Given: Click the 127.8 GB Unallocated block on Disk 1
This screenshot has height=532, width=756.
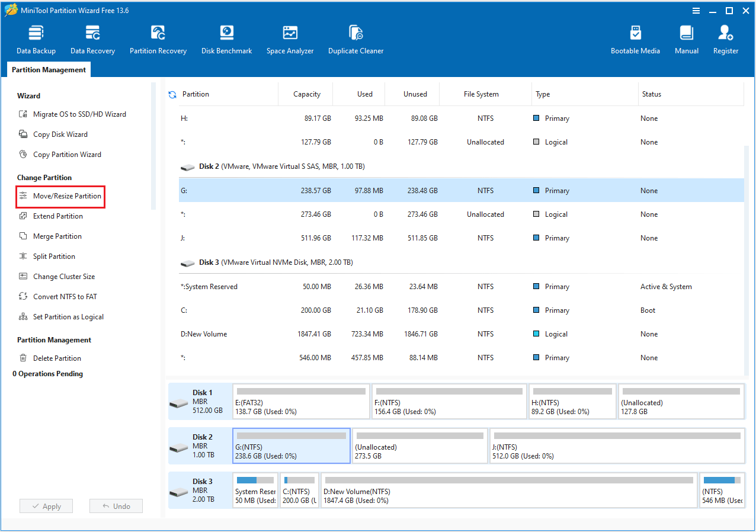Looking at the screenshot, I should 681,402.
